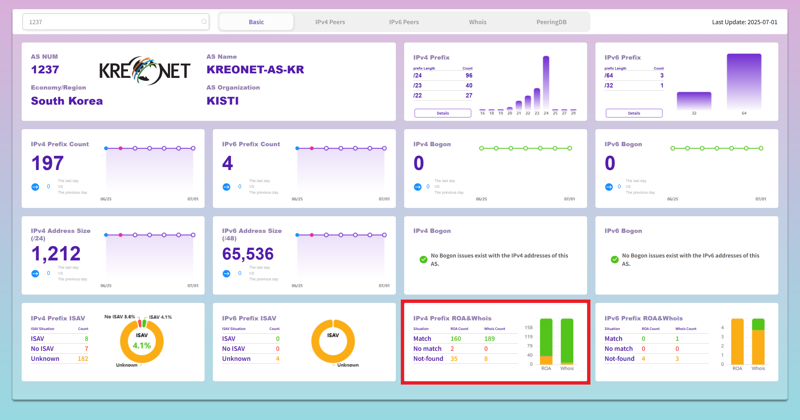
Task: Click blue arrow icon under IPv4 Bogon count
Action: coord(418,187)
